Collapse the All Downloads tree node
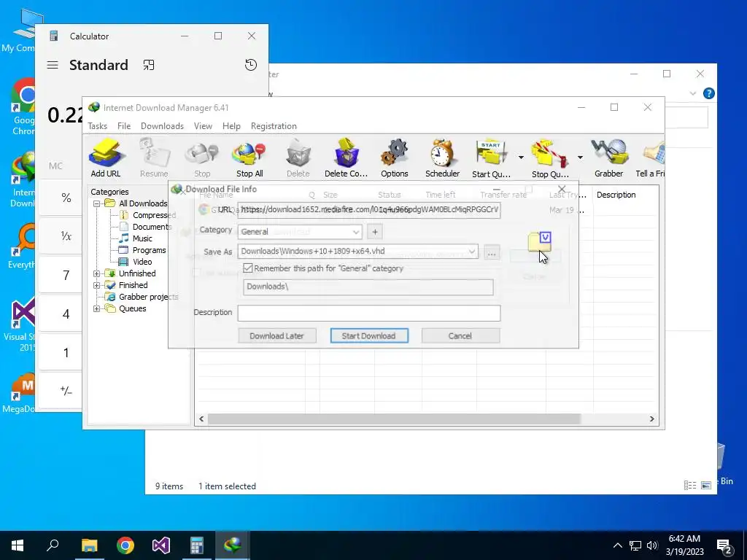This screenshot has width=747, height=560. point(96,203)
